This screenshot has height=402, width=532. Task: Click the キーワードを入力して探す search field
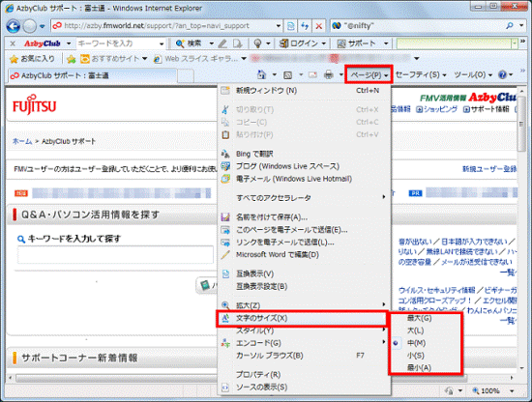115,255
